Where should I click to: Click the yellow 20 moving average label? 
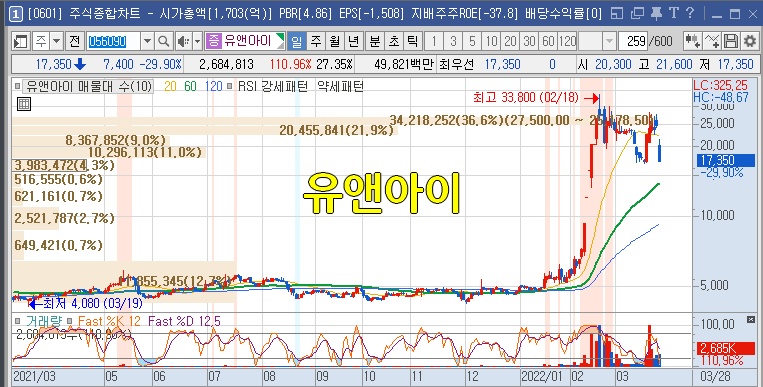coord(170,87)
